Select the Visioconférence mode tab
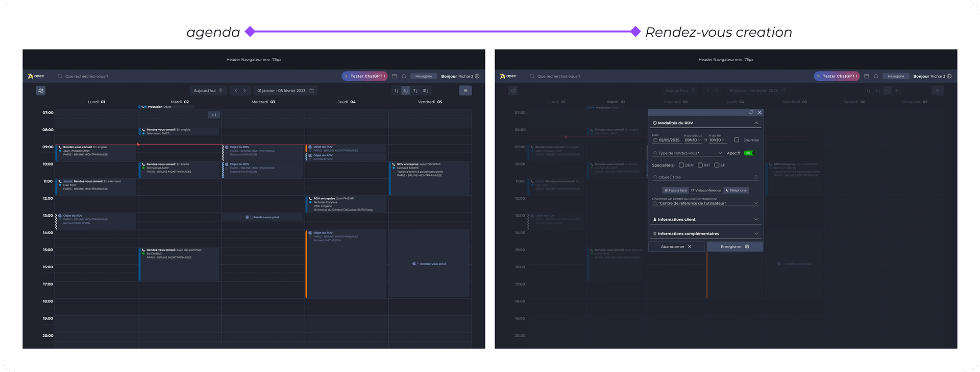The width and height of the screenshot is (980, 372). pyautogui.click(x=706, y=190)
